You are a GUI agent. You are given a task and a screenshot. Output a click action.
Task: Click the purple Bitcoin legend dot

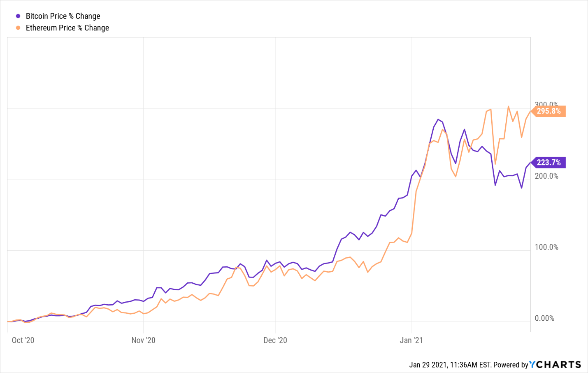pos(18,16)
